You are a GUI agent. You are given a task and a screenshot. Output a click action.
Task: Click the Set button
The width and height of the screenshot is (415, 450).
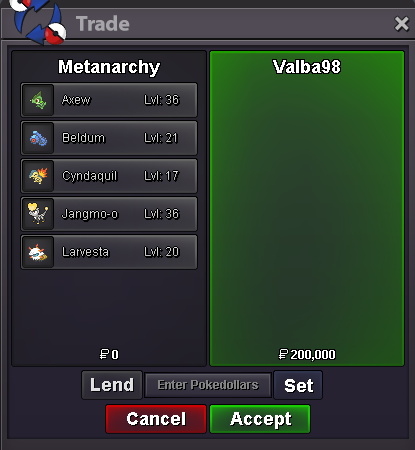point(298,385)
